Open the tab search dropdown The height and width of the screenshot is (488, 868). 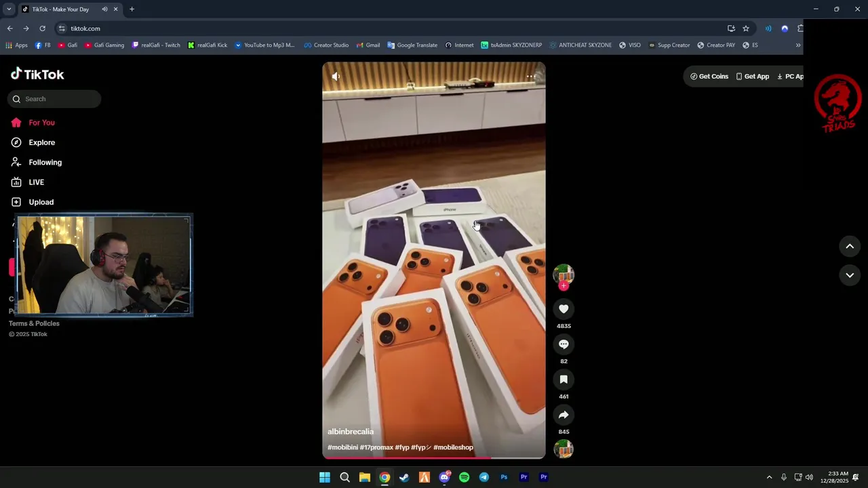pyautogui.click(x=9, y=9)
